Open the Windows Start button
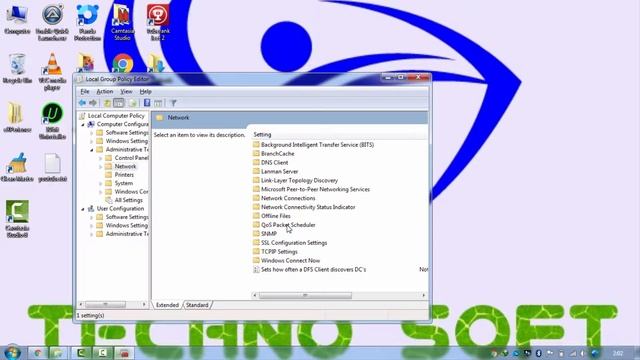 [12, 352]
